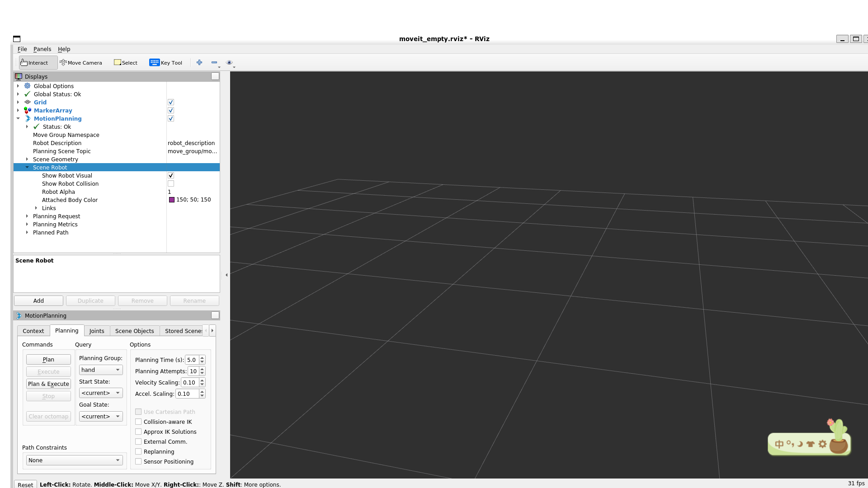Viewport: 868px width, 488px height.
Task: Open the Panels menu
Action: (42, 49)
